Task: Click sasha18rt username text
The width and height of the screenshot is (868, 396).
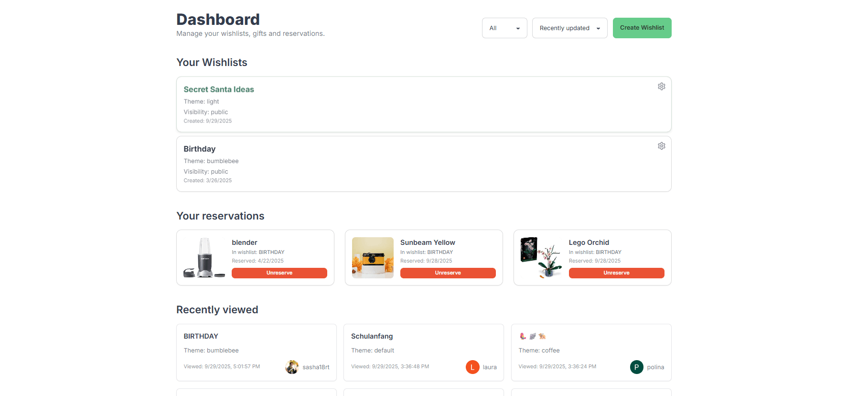Action: pos(316,367)
